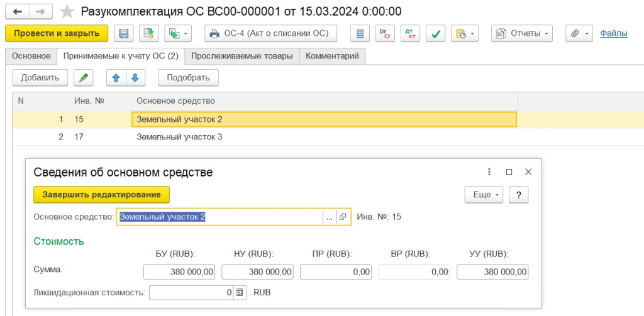The height and width of the screenshot is (316, 644).
Task: Print ОС-4 (Акт о списании ОС)
Action: click(271, 33)
